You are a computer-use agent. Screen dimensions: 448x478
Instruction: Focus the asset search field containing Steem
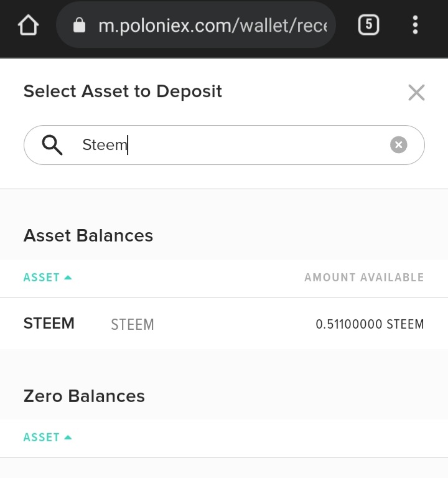230,145
